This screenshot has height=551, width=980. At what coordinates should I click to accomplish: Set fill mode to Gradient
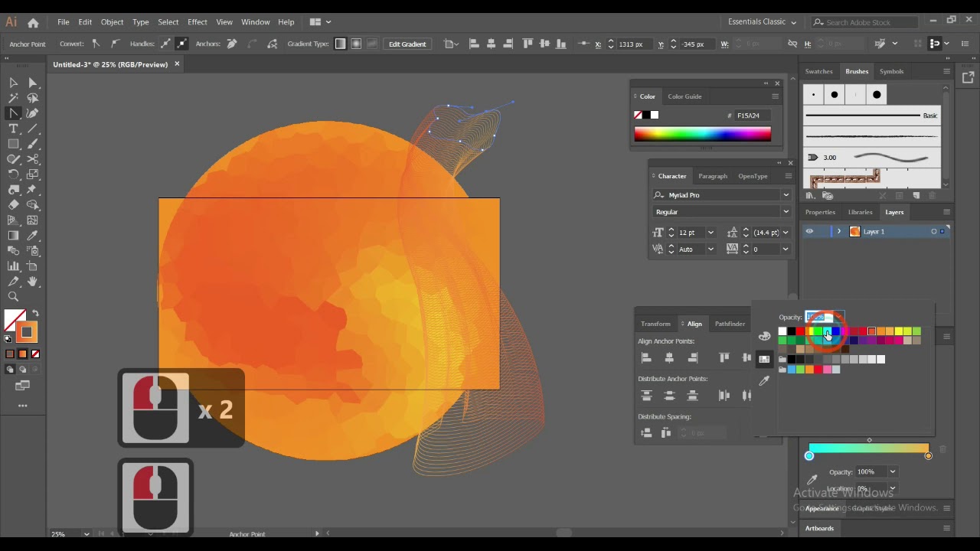(x=22, y=354)
